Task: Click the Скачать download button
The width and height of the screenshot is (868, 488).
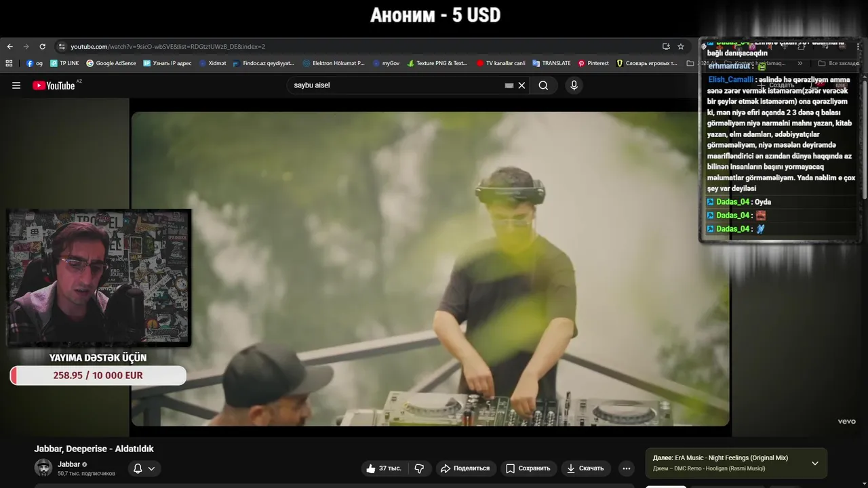Action: [x=585, y=468]
